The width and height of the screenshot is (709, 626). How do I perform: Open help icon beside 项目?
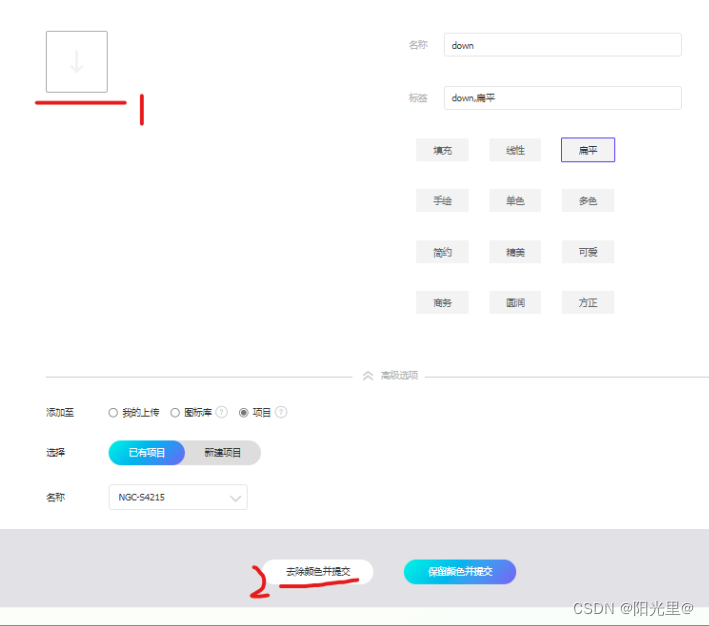pyautogui.click(x=281, y=412)
